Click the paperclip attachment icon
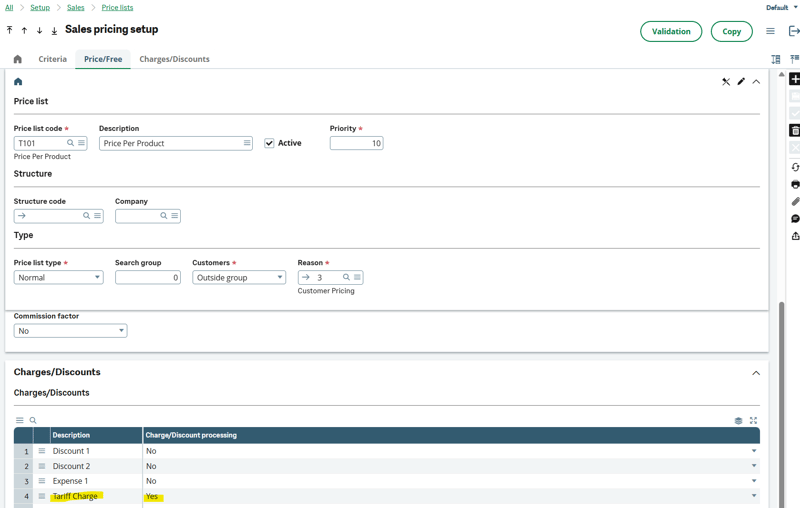This screenshot has height=508, width=800. click(x=795, y=202)
